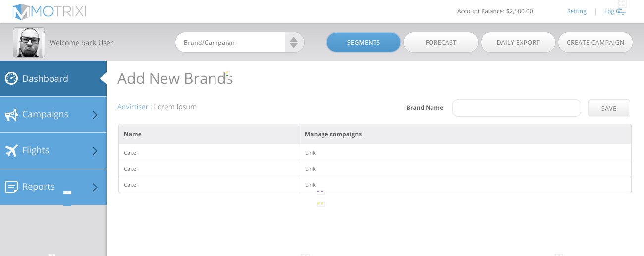Click the Motrixi logo icon
644x256 pixels.
click(x=22, y=11)
